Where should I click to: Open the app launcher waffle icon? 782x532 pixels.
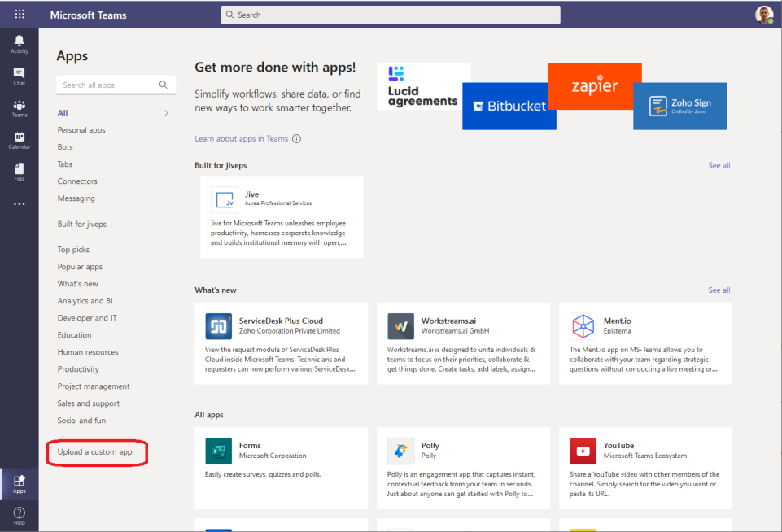pos(20,14)
